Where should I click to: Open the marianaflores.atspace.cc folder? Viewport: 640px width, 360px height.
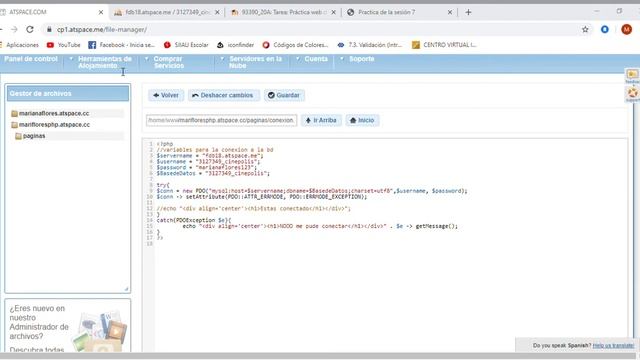tap(53, 113)
